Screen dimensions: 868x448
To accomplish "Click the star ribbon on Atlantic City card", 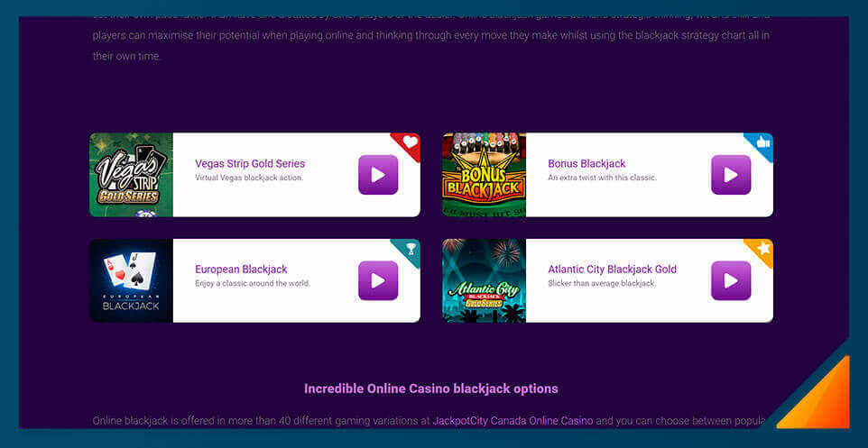I will [762, 250].
